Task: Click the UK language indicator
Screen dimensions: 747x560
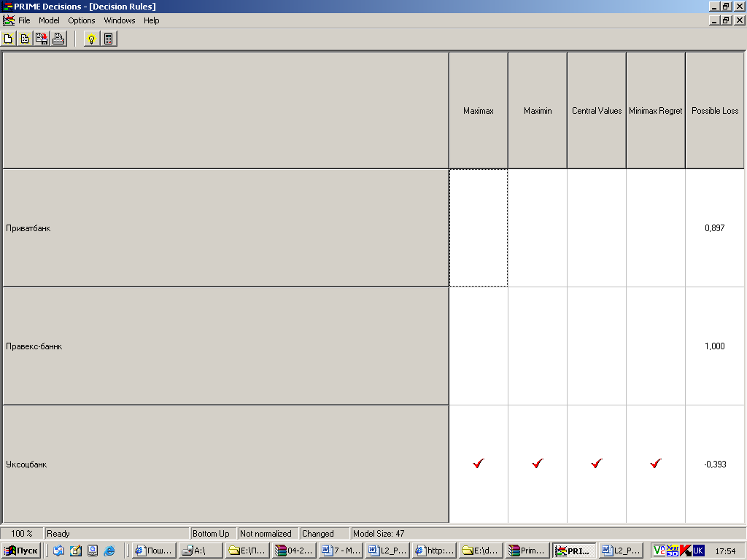Action: [698, 551]
